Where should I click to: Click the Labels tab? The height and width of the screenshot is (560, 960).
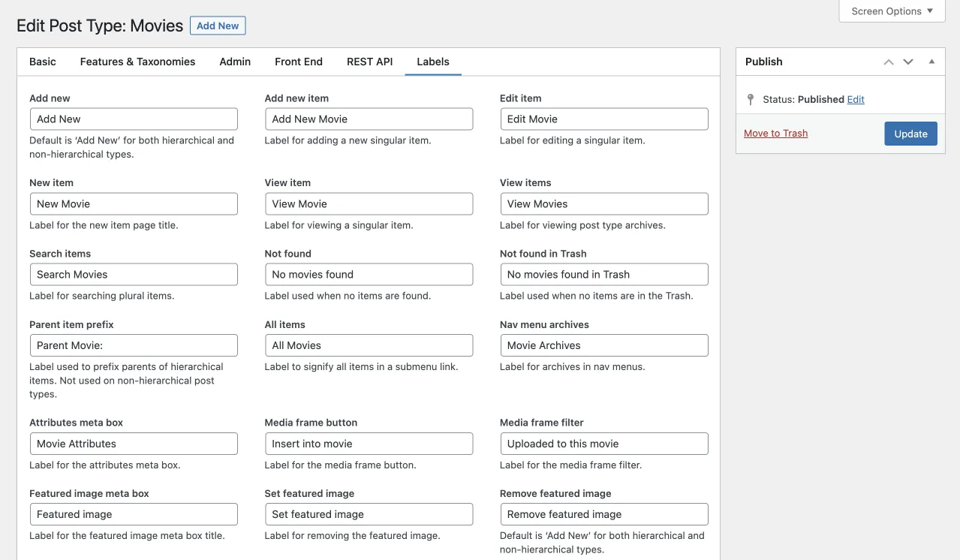tap(433, 62)
